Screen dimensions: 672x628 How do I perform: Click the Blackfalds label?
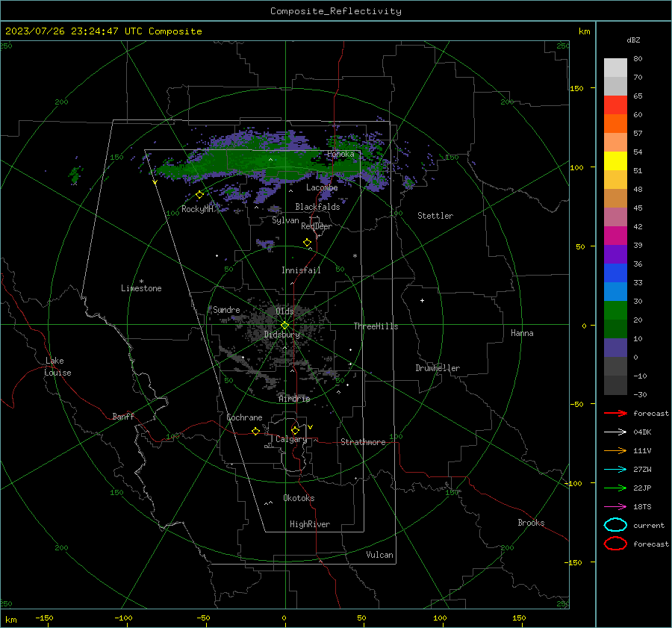click(317, 207)
